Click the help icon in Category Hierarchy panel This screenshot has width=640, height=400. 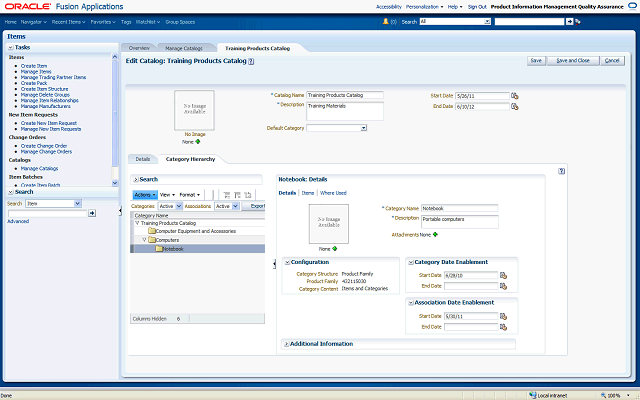562,171
